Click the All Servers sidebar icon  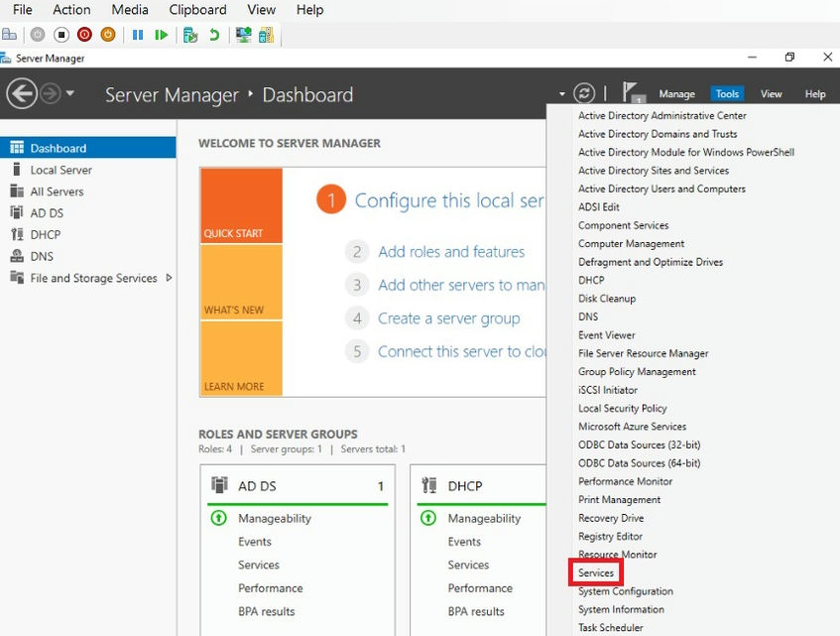coord(17,191)
